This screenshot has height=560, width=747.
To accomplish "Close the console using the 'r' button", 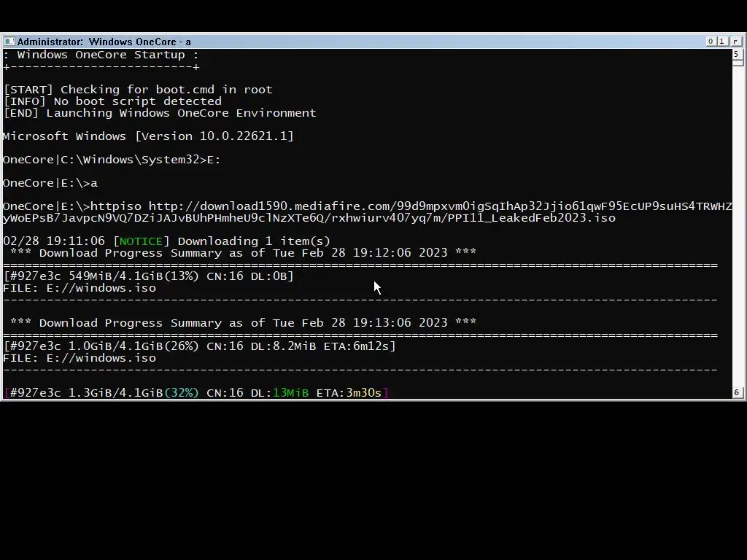I will point(735,42).
